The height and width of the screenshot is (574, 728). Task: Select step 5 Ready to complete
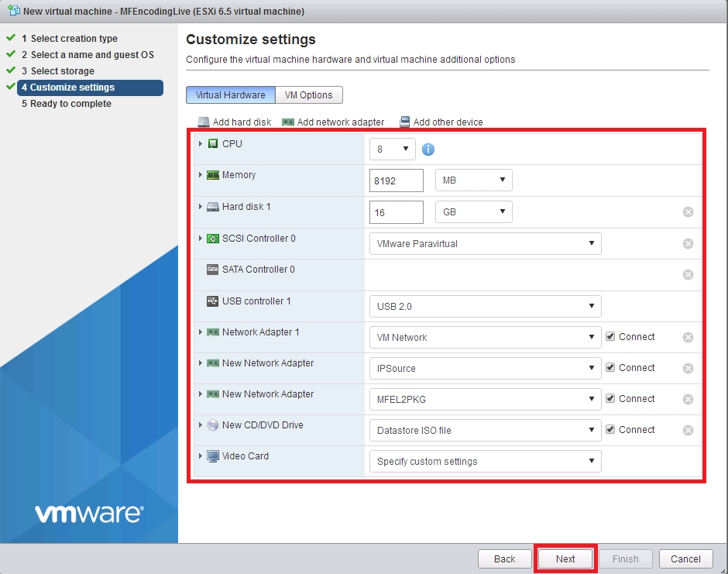67,104
